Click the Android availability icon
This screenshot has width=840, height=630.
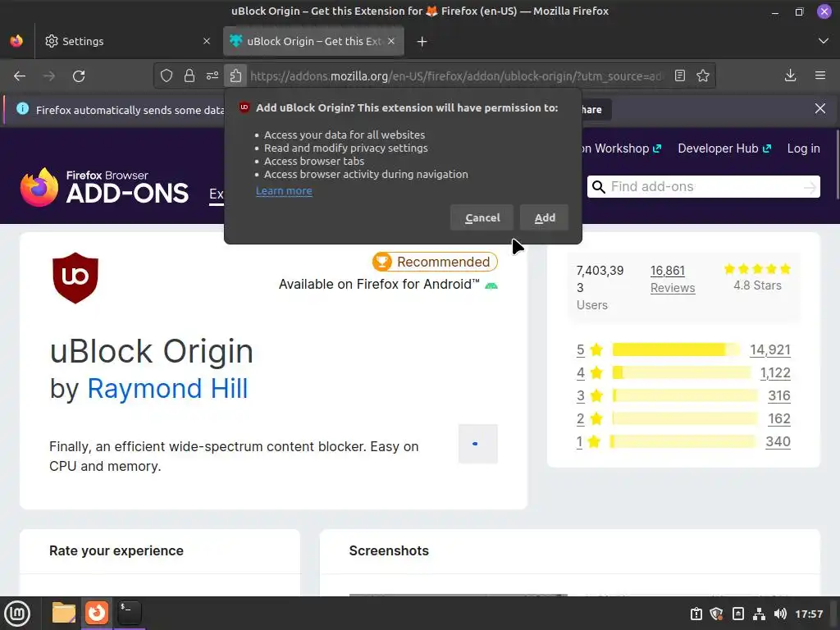tap(491, 285)
